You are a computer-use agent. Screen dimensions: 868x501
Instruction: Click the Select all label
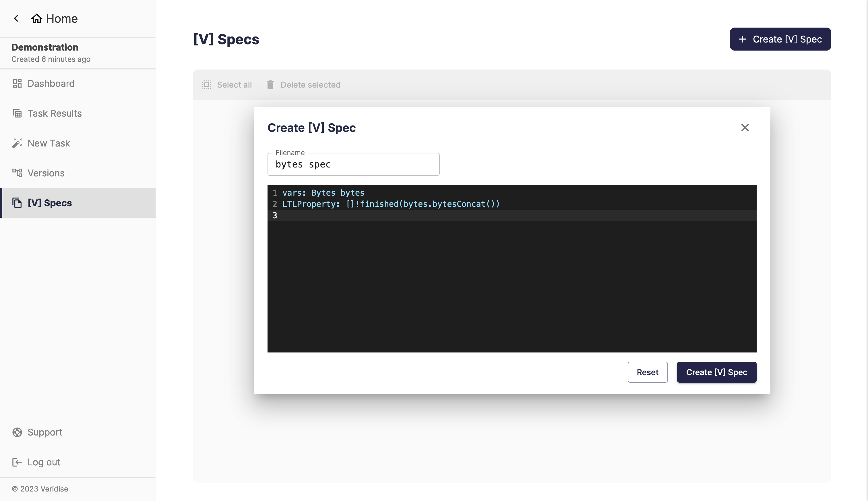click(235, 85)
